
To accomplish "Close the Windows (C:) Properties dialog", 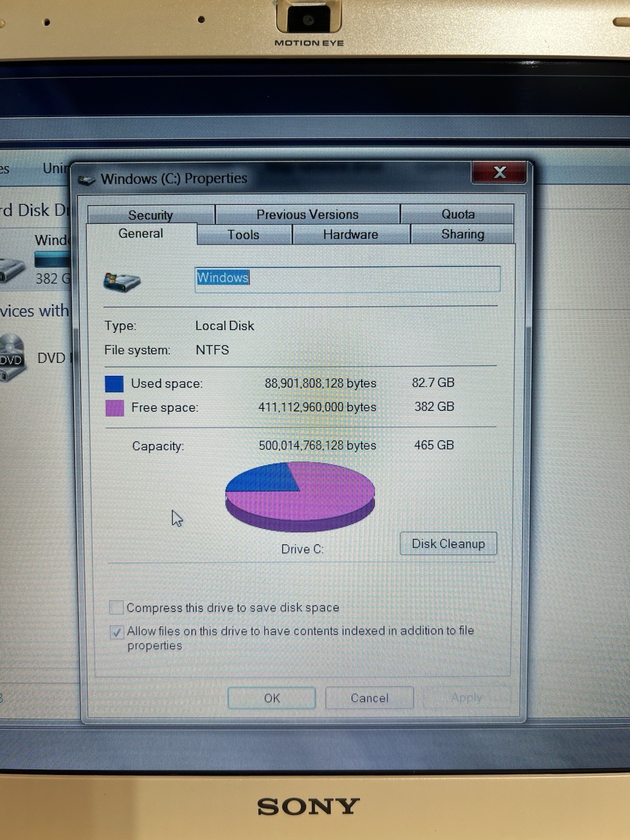I will click(499, 172).
